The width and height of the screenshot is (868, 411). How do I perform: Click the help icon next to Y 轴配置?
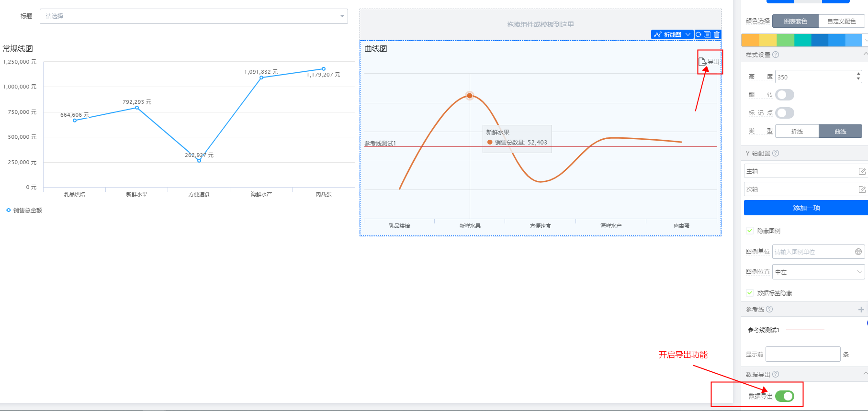coord(776,153)
